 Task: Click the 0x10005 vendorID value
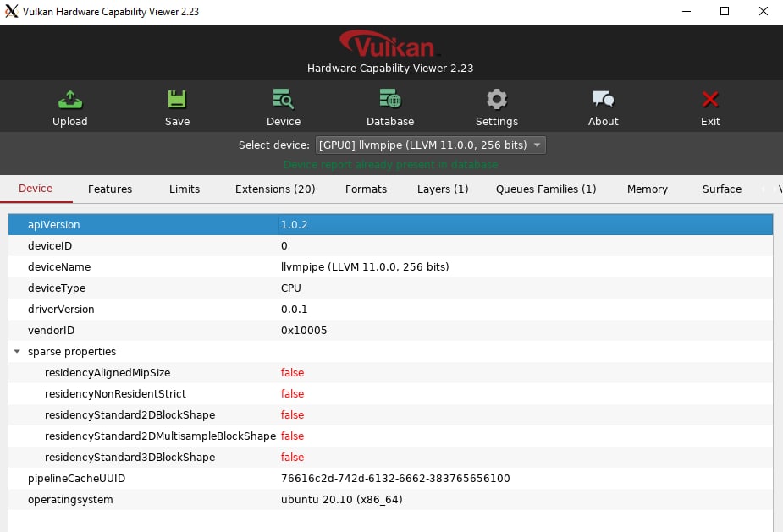304,331
